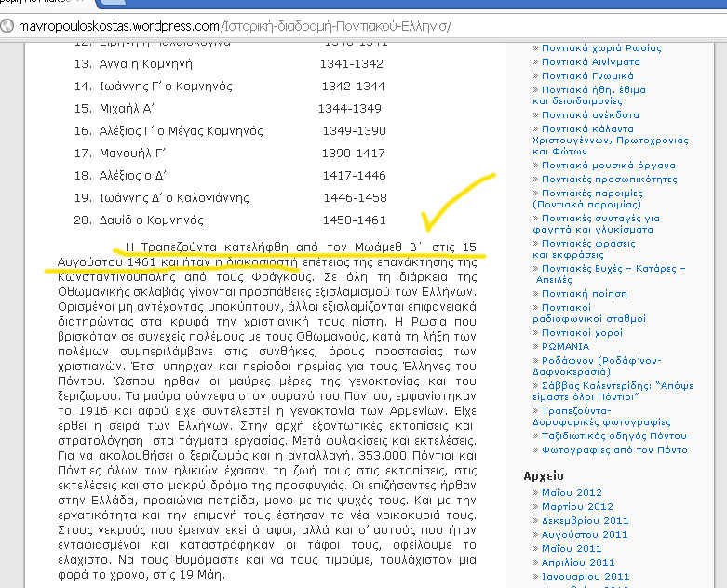This screenshot has width=727, height=588.
Task: View Φωτογραφίες από τον Πόντο page
Action: click(613, 449)
